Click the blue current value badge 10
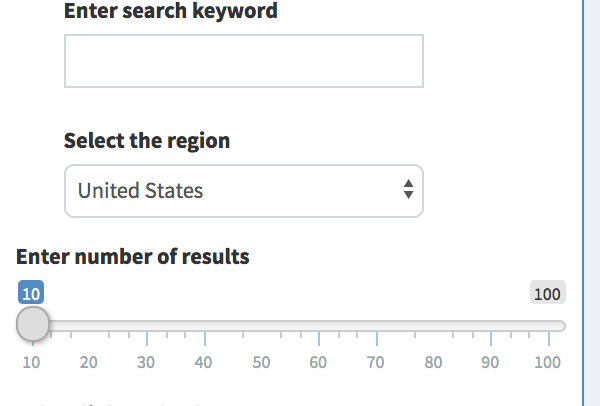Viewport: 600px width, 406px height. [31, 293]
